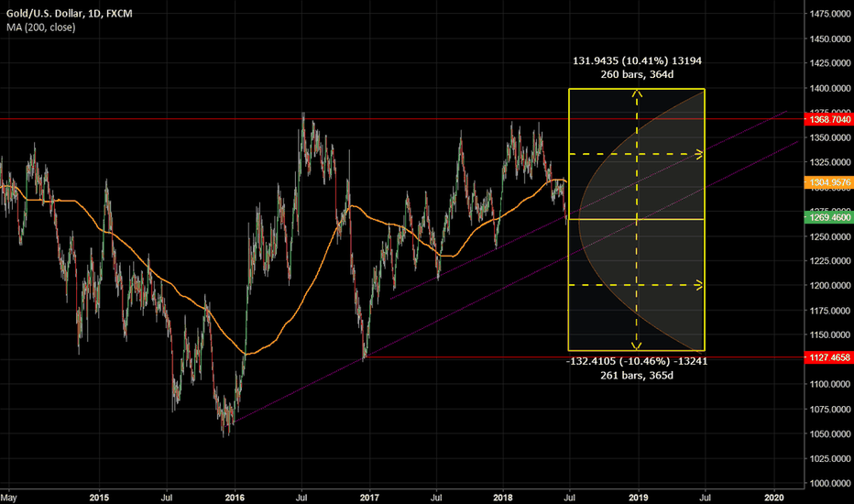
Task: Click the 1050.0000 price axis value
Action: [830, 433]
